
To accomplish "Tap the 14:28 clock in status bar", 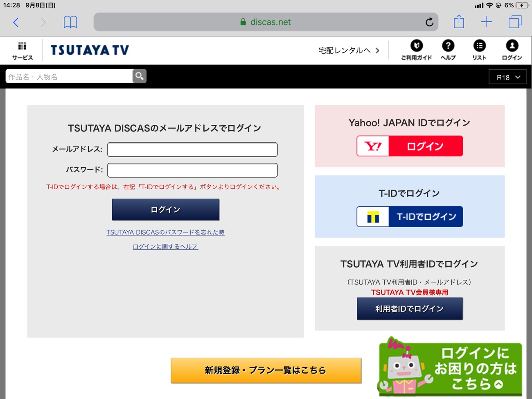I will click(11, 5).
